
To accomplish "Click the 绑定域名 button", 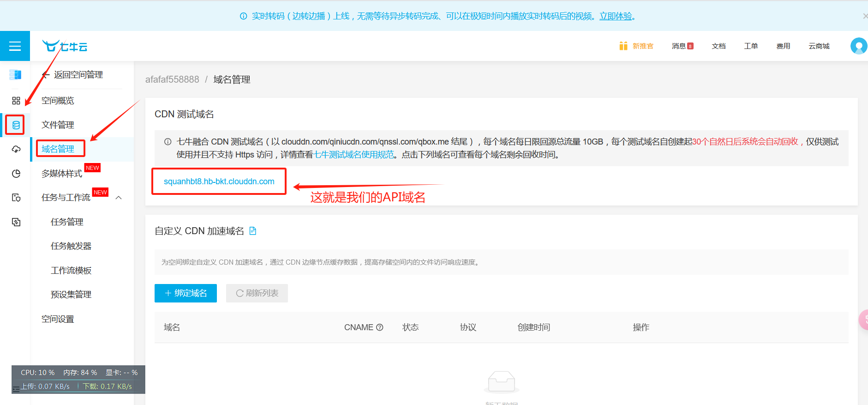I will (x=186, y=293).
